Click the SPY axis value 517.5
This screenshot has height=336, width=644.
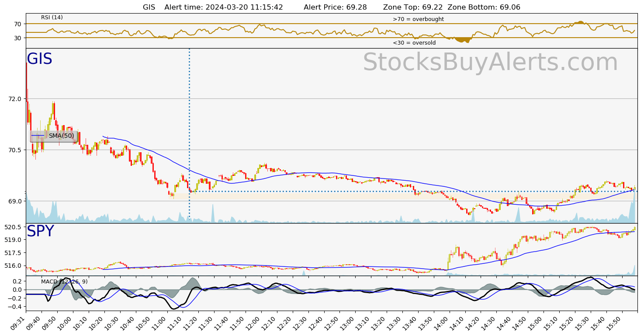(13, 253)
